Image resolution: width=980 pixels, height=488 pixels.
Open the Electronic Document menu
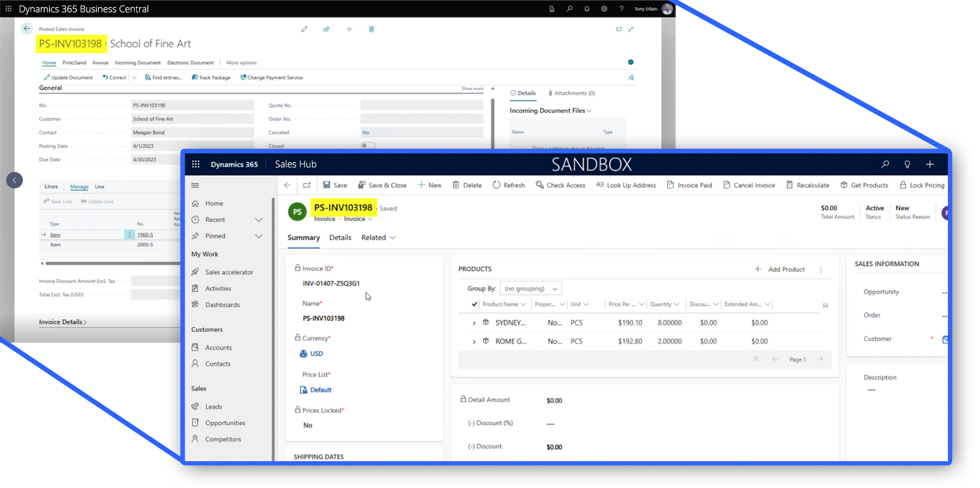[190, 63]
